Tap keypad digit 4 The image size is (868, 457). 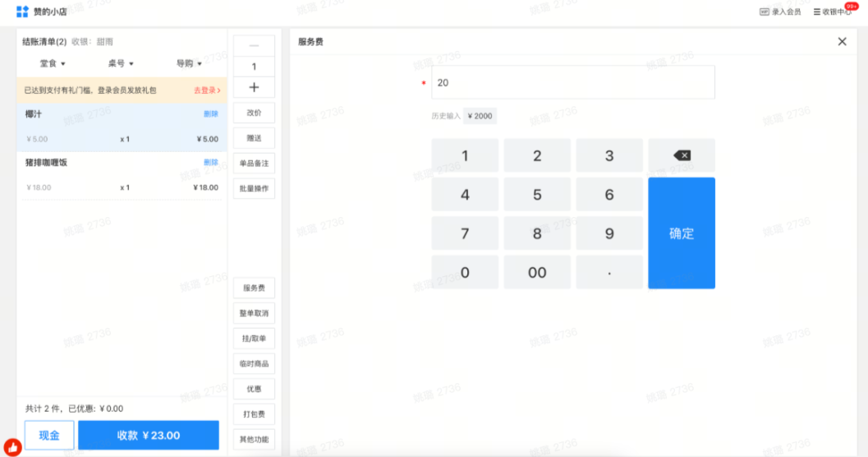(x=465, y=195)
